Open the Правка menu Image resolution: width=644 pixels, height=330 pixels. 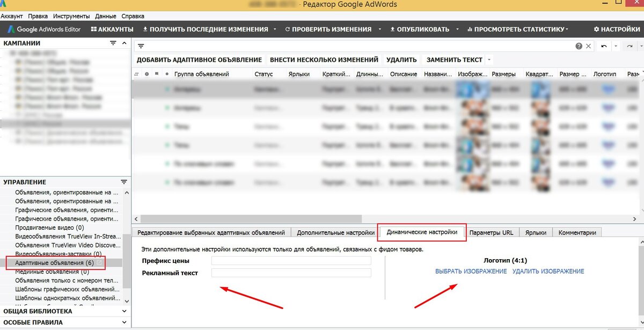click(38, 17)
